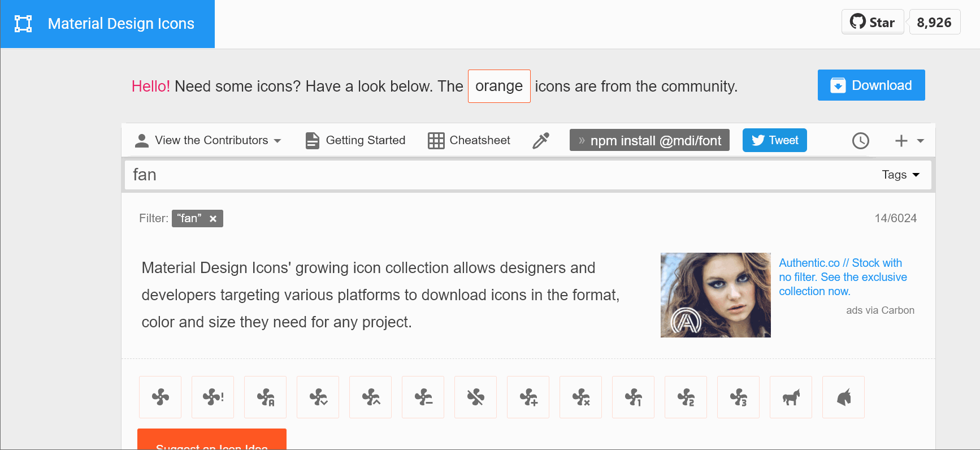
Task: Pick the fan plus icon
Action: point(528,397)
